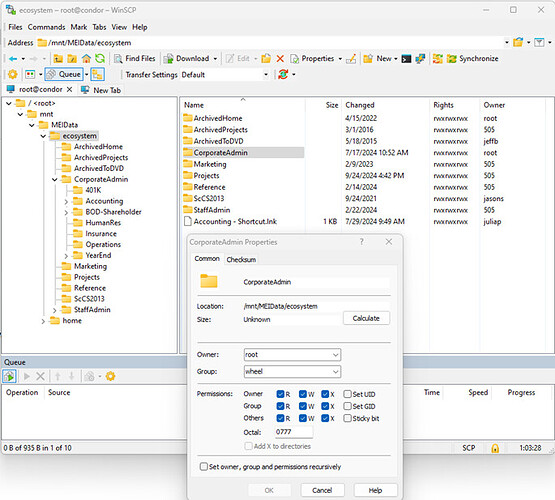Select Accounting - Shortcut.lnk file

click(x=235, y=222)
